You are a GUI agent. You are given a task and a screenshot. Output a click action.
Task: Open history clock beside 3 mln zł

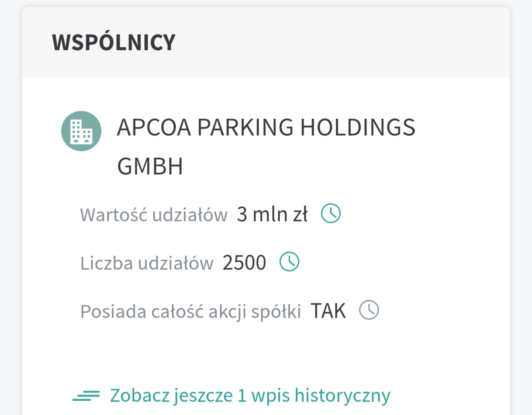click(331, 213)
